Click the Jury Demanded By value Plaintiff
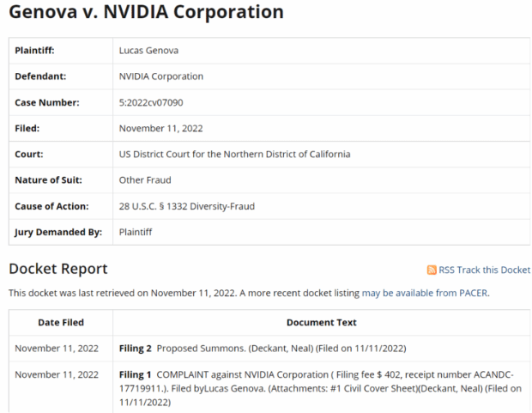This screenshot has width=532, height=413. 136,232
